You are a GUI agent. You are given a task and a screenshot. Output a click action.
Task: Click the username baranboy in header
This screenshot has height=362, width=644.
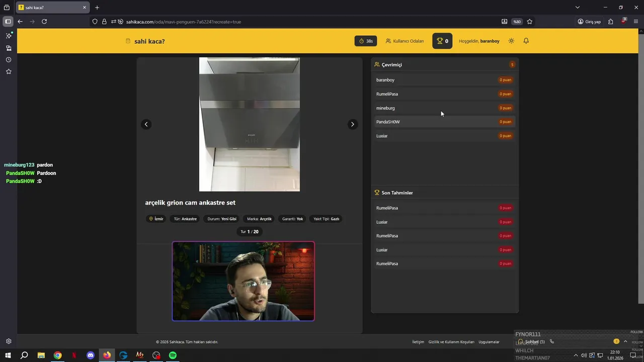490,41
